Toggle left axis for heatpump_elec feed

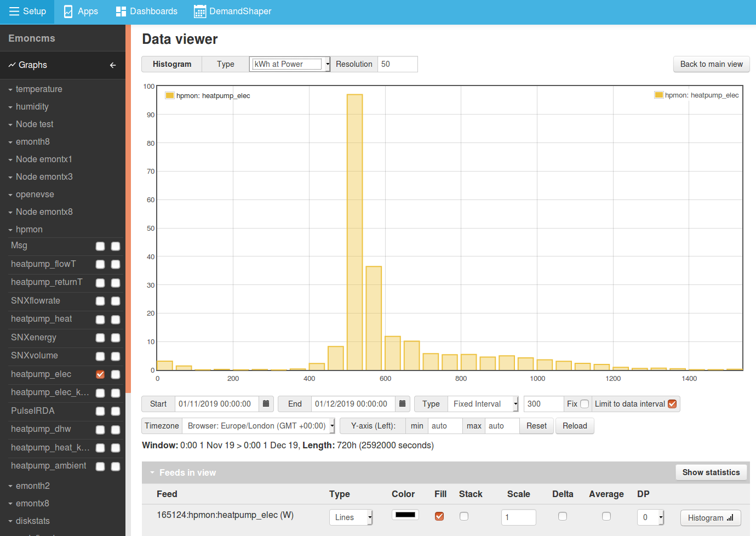pos(100,374)
